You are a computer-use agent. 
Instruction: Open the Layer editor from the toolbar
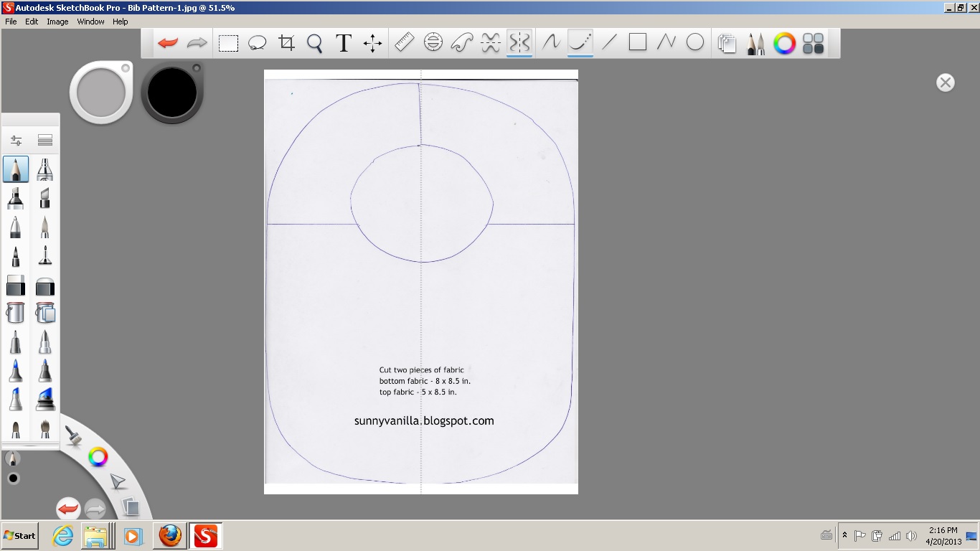pyautogui.click(x=727, y=44)
